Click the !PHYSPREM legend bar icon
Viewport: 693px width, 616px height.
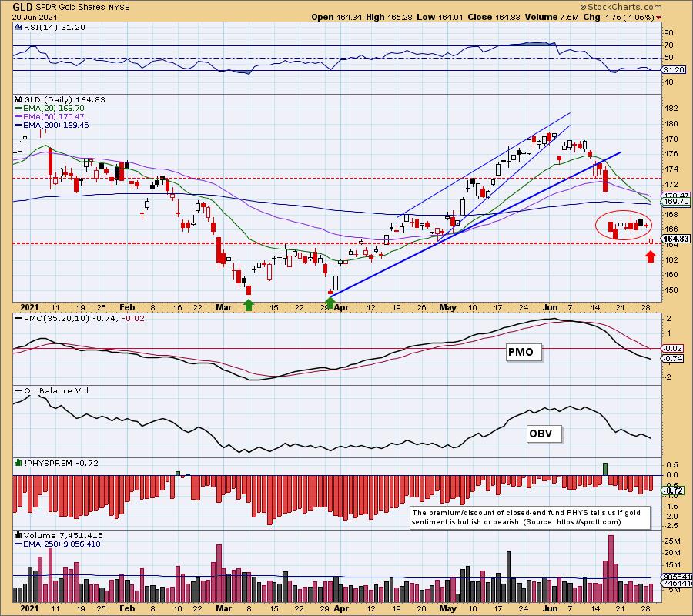point(18,463)
